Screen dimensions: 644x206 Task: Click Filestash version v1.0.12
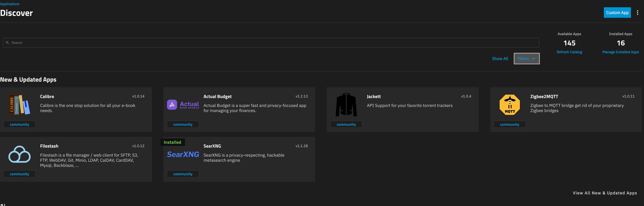coord(138,146)
